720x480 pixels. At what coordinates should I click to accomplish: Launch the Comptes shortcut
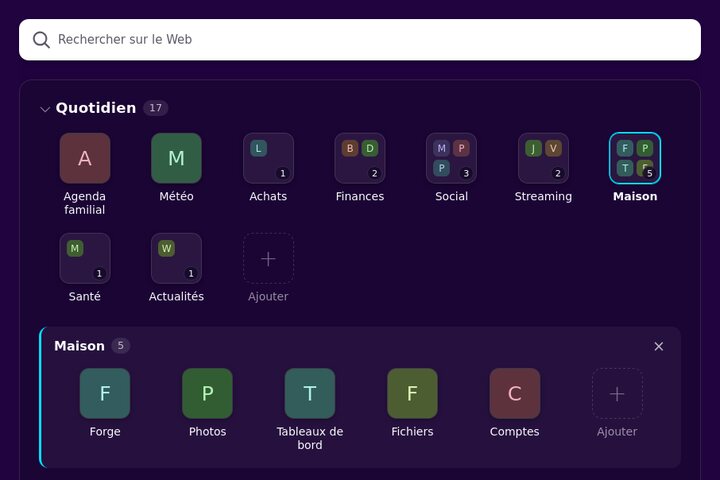(514, 393)
